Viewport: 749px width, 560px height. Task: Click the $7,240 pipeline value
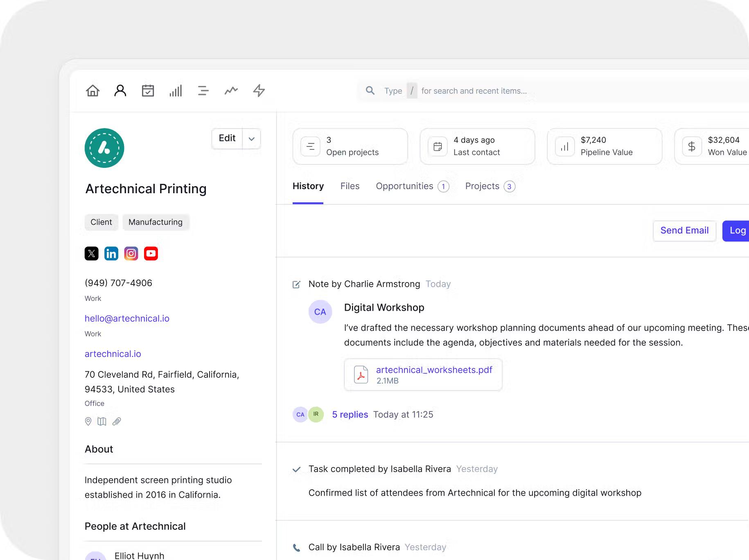pyautogui.click(x=593, y=140)
